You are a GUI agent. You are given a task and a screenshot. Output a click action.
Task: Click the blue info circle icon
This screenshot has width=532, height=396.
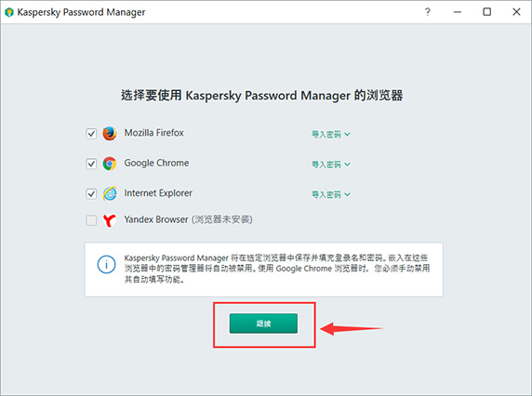107,264
